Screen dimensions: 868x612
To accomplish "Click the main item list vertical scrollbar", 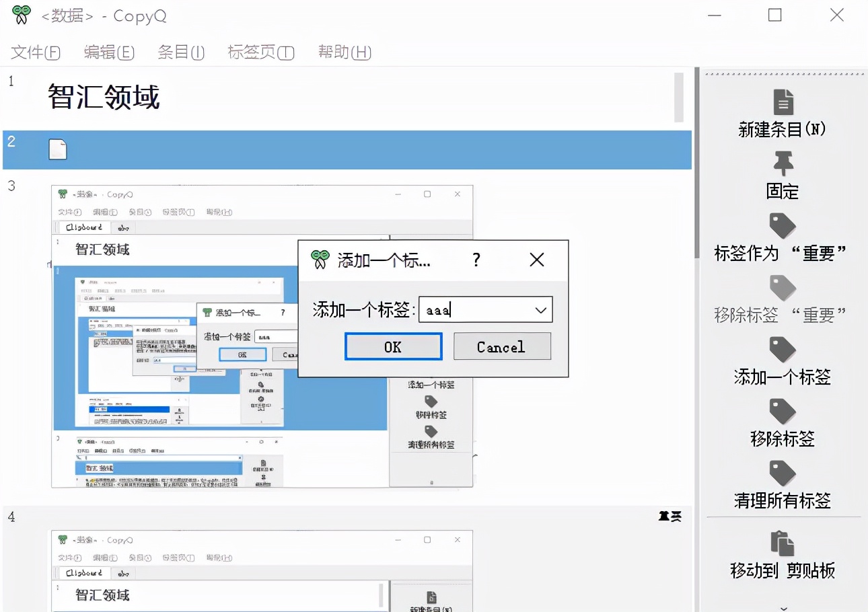I will 696,161.
